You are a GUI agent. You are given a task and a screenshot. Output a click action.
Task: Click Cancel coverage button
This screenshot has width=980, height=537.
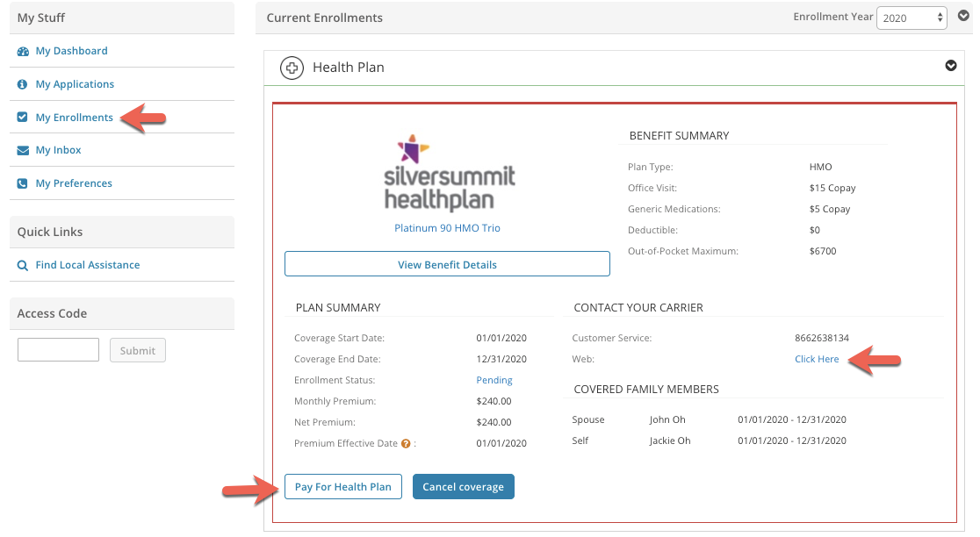(x=463, y=487)
